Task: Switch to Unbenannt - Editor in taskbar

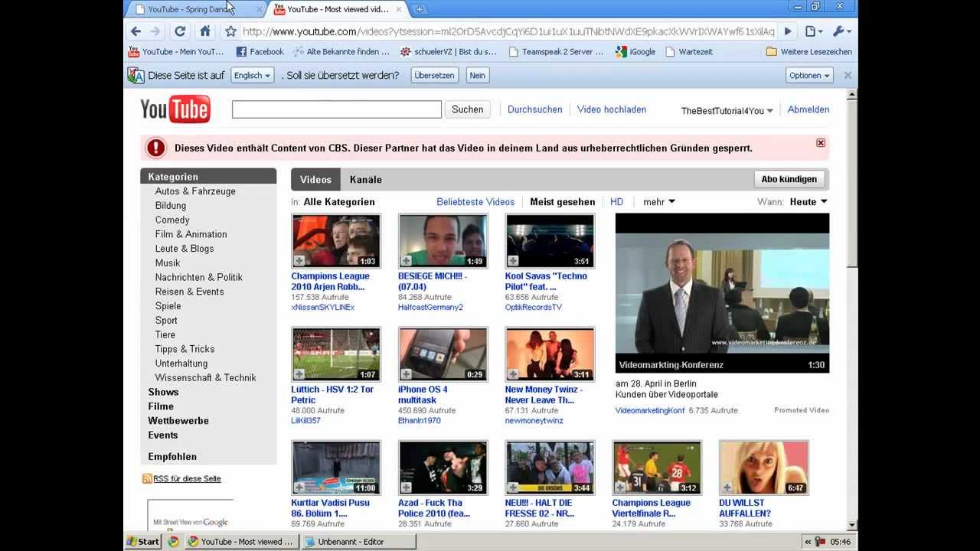Action: (x=358, y=541)
